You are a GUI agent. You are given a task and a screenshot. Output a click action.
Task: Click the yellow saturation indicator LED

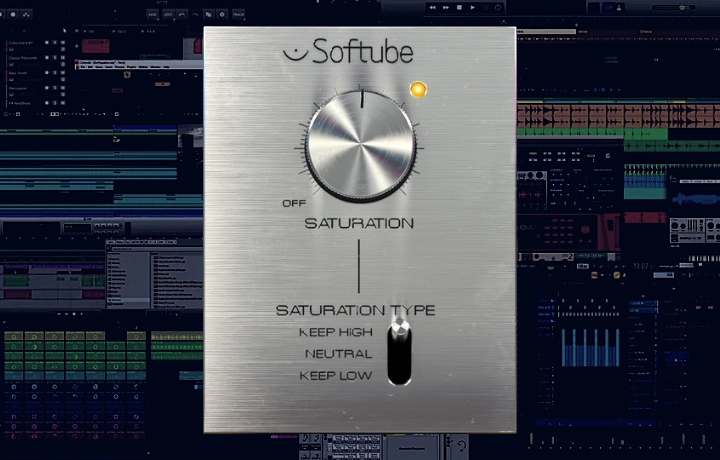click(418, 90)
